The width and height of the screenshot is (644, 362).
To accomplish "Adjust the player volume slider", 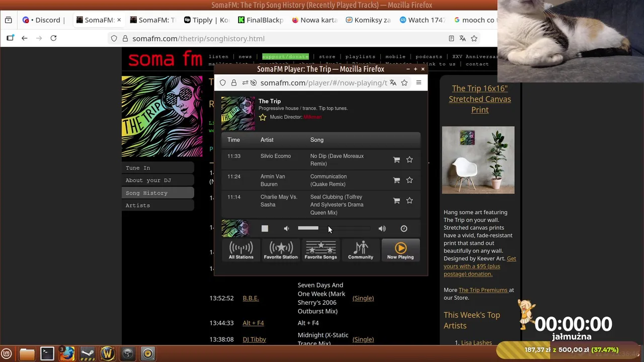I will click(x=334, y=228).
